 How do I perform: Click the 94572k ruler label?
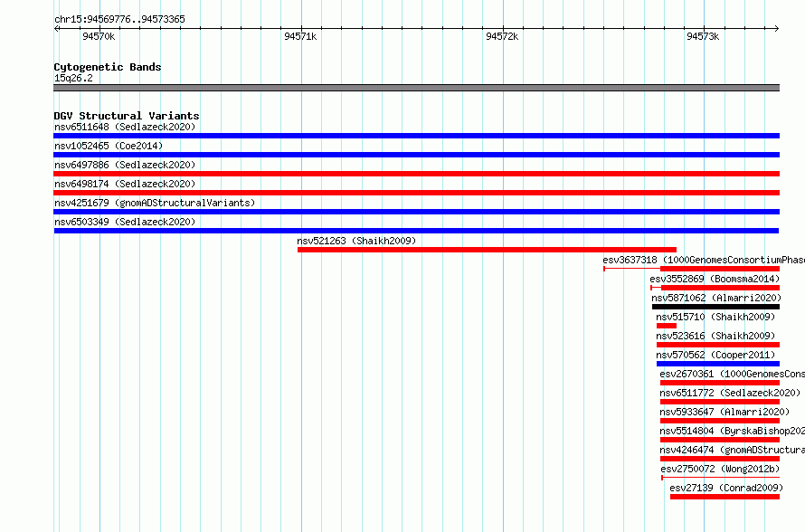coord(502,36)
